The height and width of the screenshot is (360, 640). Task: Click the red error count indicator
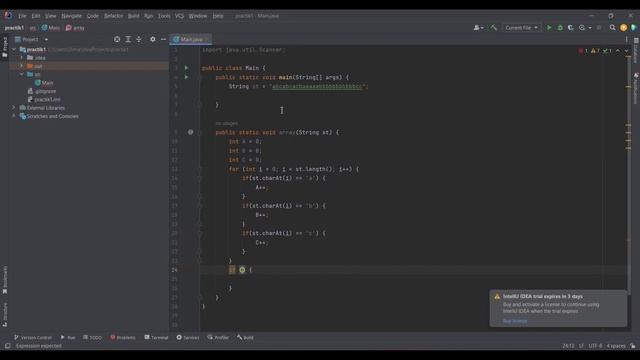[x=583, y=51]
